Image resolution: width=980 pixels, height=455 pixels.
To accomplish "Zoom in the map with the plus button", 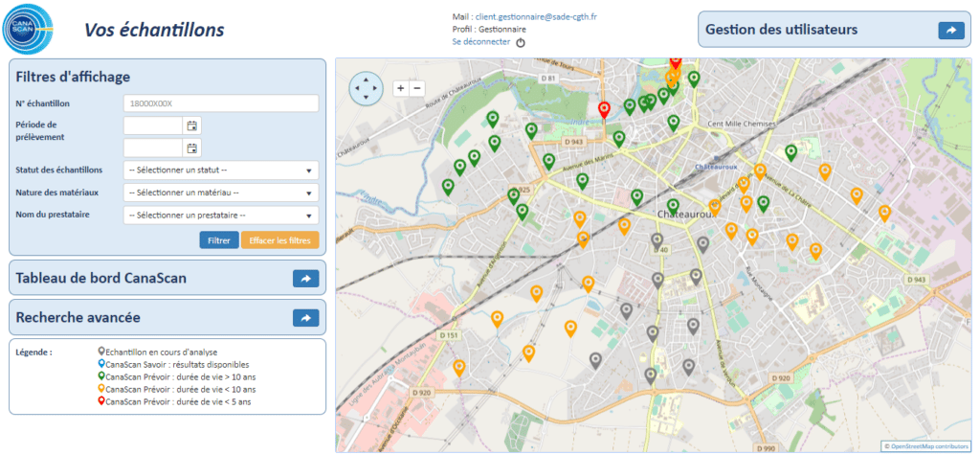I will click(x=401, y=89).
